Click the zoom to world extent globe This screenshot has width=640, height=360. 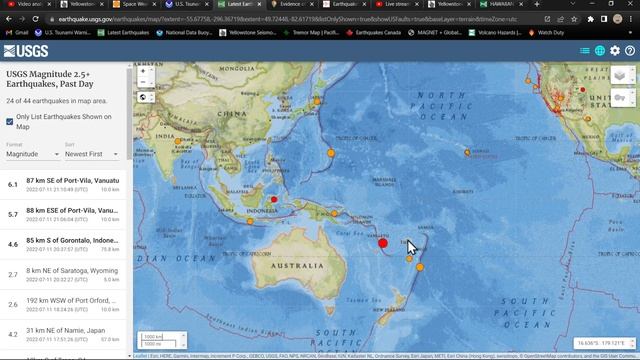[x=143, y=97]
